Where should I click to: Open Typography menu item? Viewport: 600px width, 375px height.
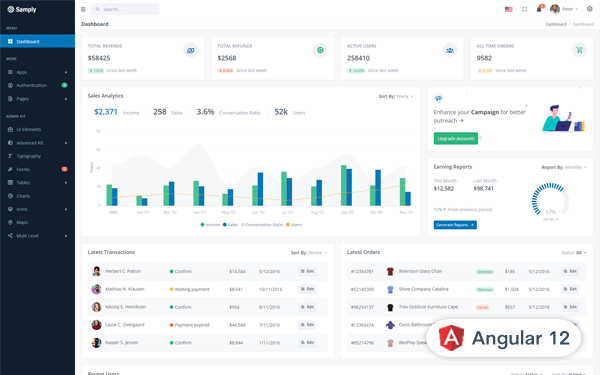pyautogui.click(x=38, y=156)
